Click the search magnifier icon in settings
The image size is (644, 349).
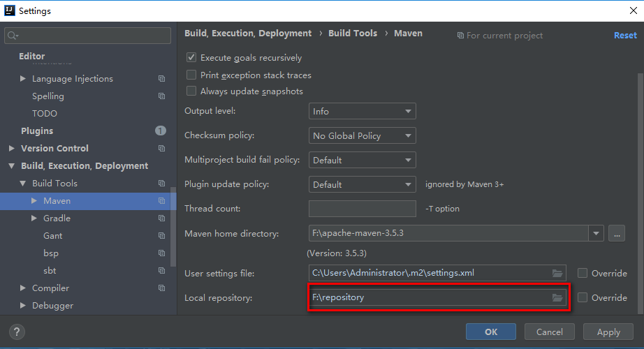13,36
